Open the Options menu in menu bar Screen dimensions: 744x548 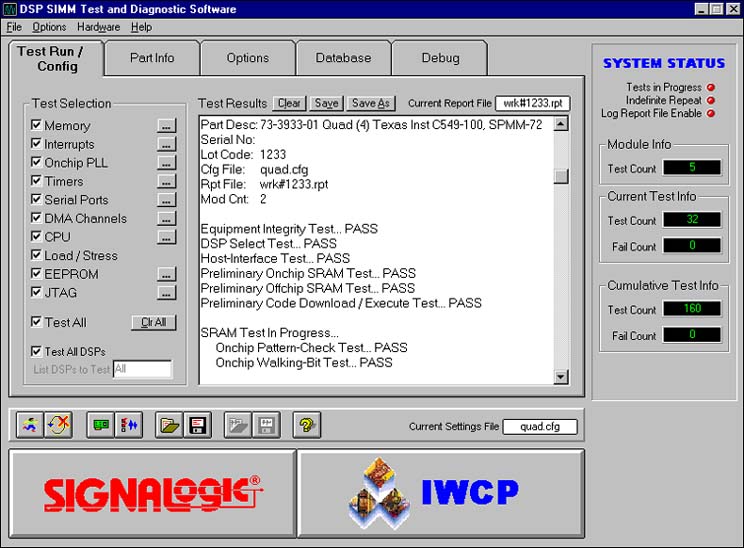49,27
